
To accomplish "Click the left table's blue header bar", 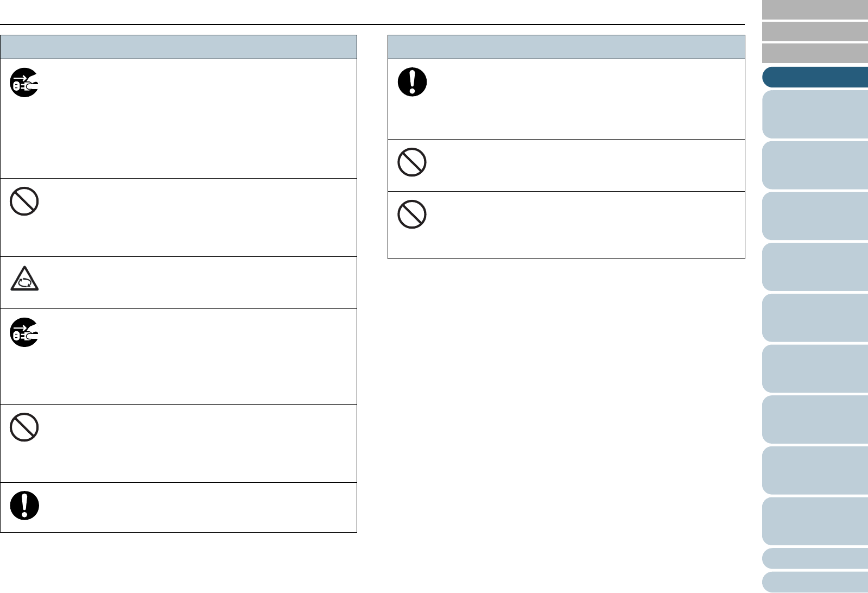I will pos(179,47).
